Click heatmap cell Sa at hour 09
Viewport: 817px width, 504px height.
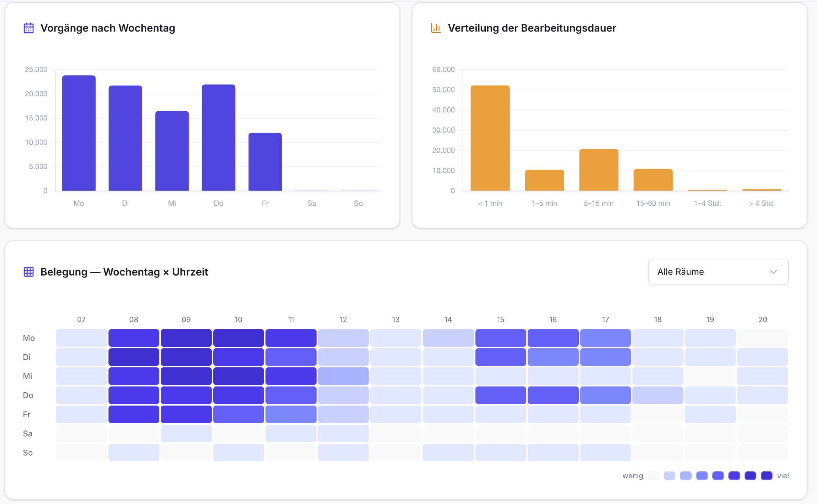click(186, 433)
